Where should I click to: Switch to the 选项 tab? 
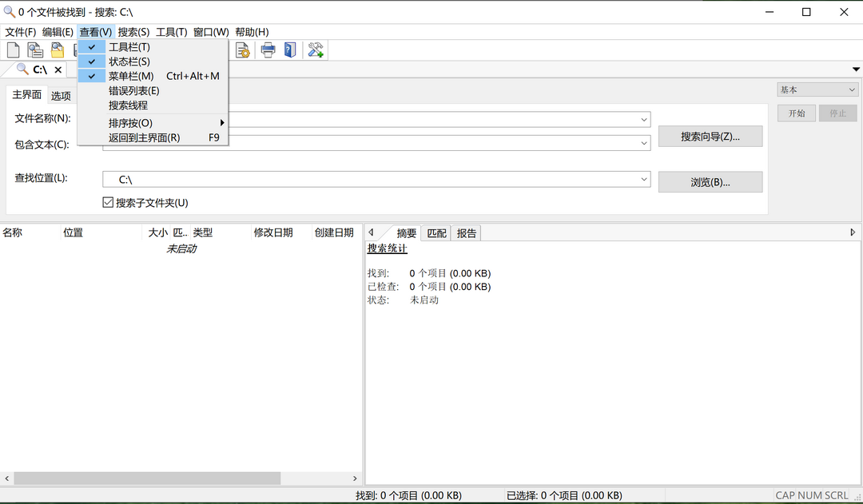tap(62, 95)
